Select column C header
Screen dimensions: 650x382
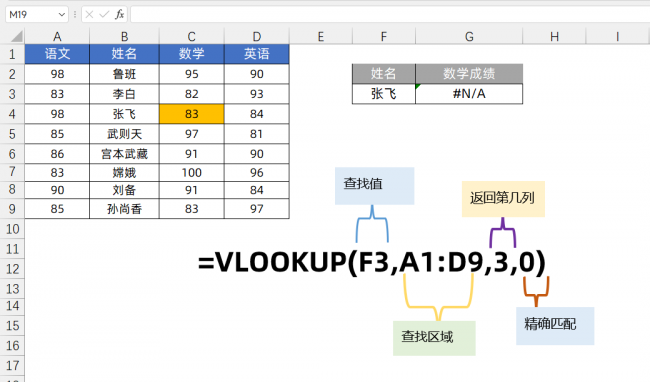192,36
